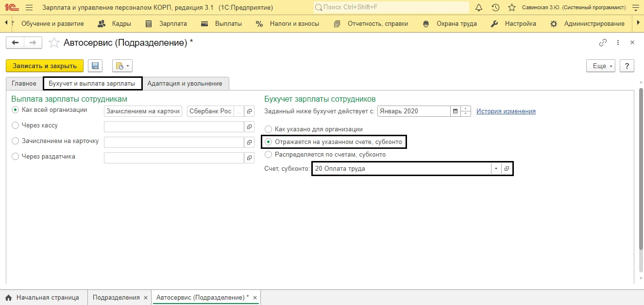Close the Подразделения bottom tab
The width and height of the screenshot is (644, 305).
click(145, 297)
